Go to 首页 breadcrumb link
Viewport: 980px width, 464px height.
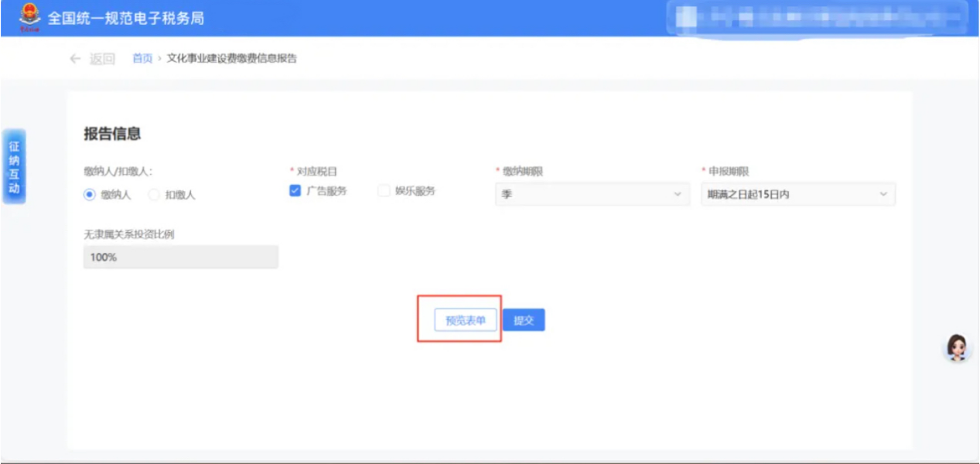pyautogui.click(x=142, y=59)
